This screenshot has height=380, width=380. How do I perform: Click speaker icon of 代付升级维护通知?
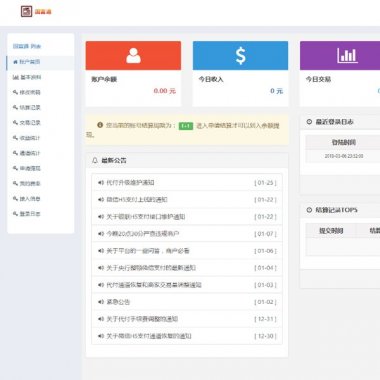tap(101, 183)
